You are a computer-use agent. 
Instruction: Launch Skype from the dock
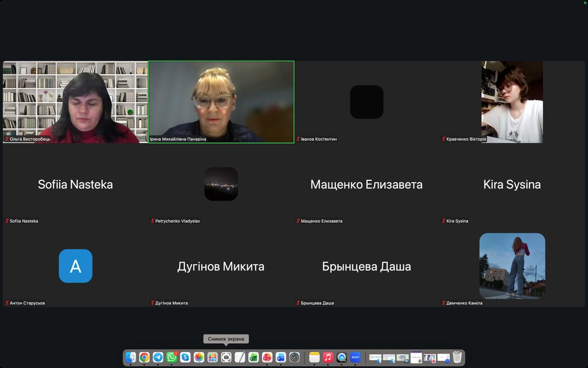point(185,357)
